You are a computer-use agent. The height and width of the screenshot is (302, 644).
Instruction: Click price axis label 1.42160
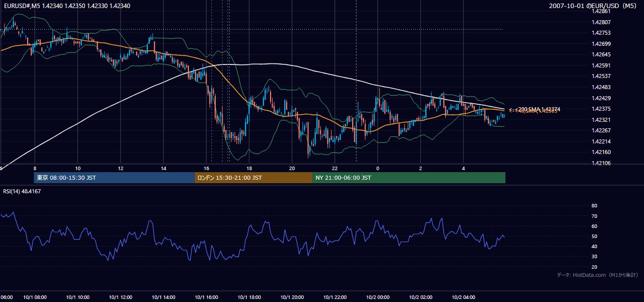click(601, 152)
